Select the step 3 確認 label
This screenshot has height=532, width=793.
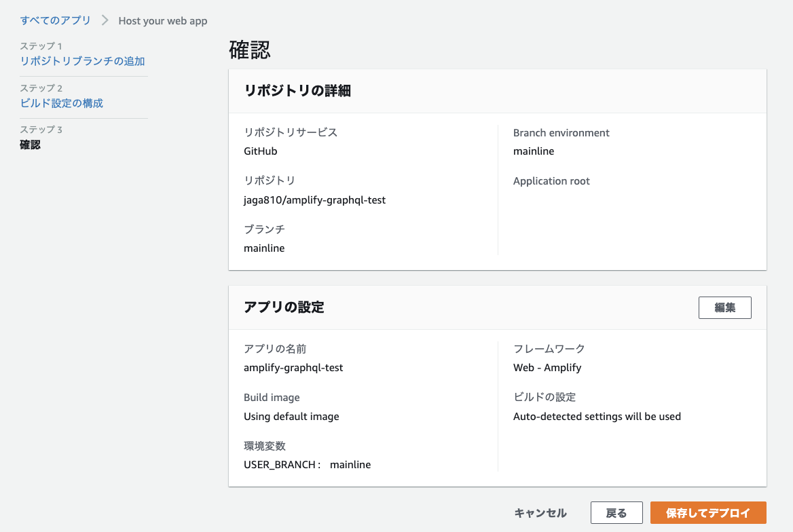coord(31,145)
